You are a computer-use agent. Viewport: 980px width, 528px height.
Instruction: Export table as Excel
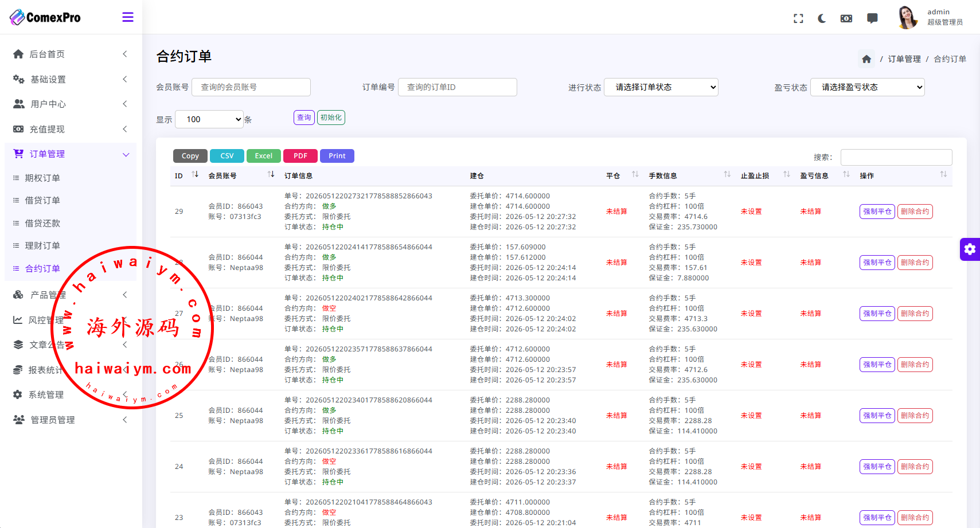pyautogui.click(x=264, y=156)
